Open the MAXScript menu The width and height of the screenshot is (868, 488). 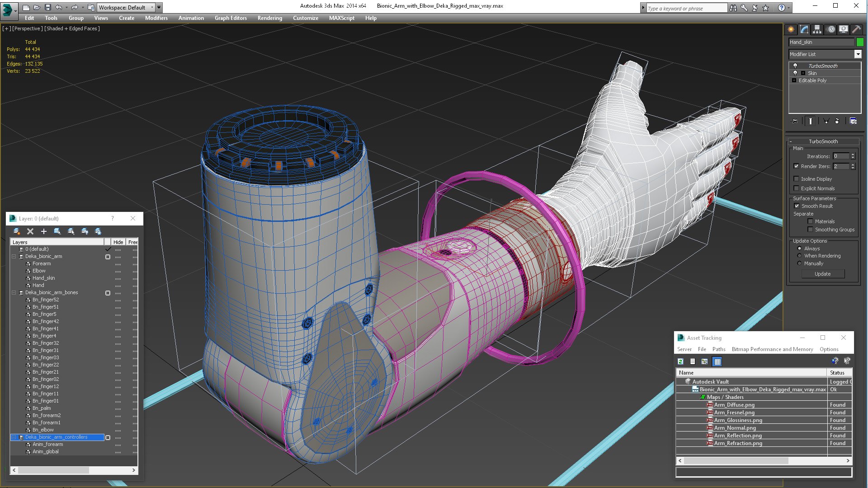coord(342,18)
